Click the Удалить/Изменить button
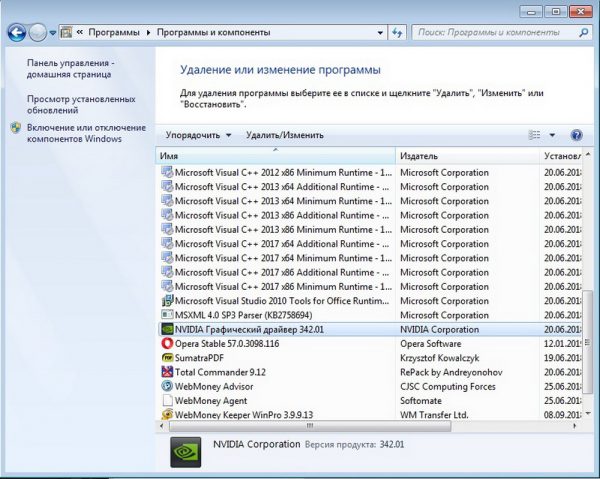Viewport: 600px width, 479px height. coord(285,135)
